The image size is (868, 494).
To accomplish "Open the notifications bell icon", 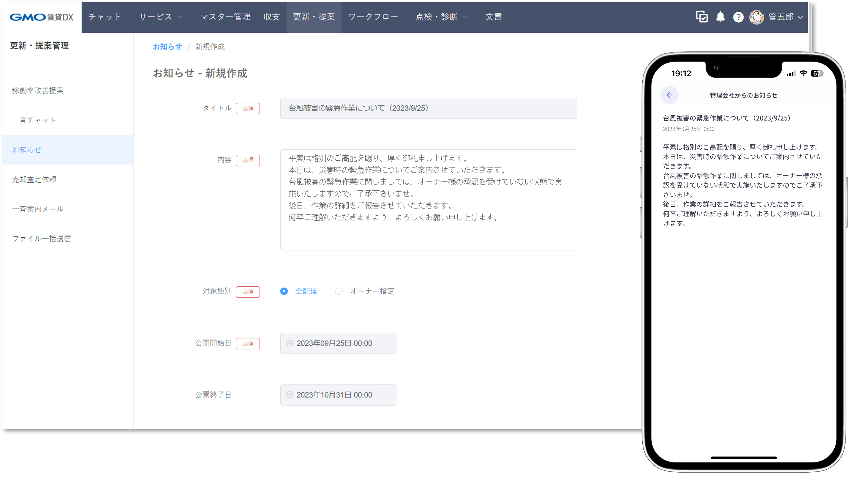I will pos(721,17).
